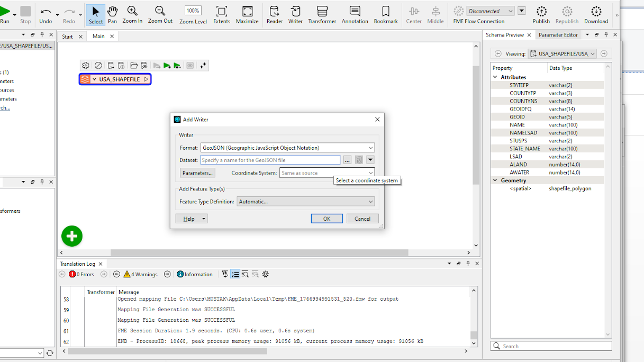Toggle the 0 Errors log filter
Viewport: 644px width, 362px height.
81,274
